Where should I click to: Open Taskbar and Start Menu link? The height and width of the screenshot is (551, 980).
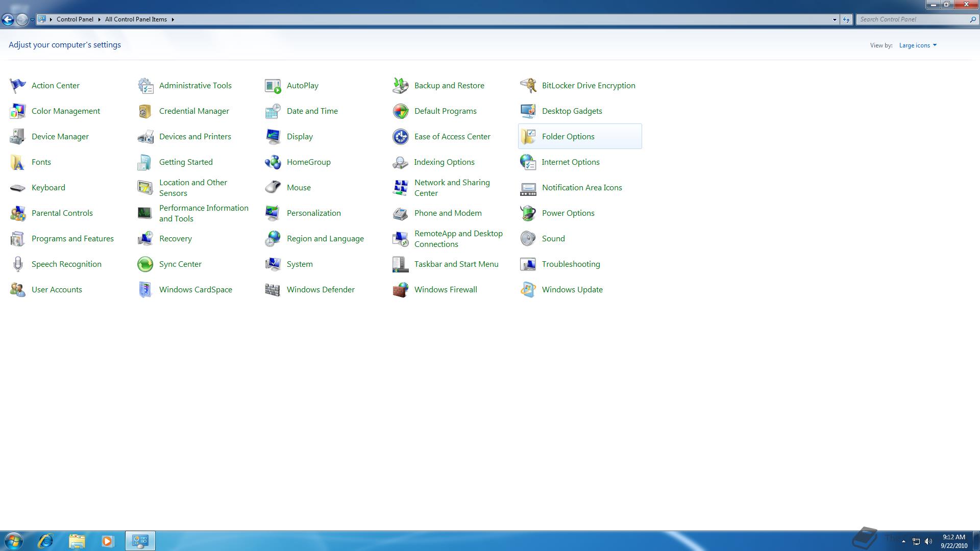pos(456,264)
